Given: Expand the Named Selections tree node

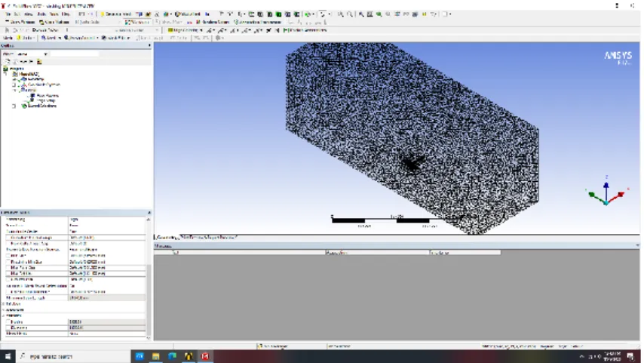Looking at the screenshot, I should [x=14, y=106].
